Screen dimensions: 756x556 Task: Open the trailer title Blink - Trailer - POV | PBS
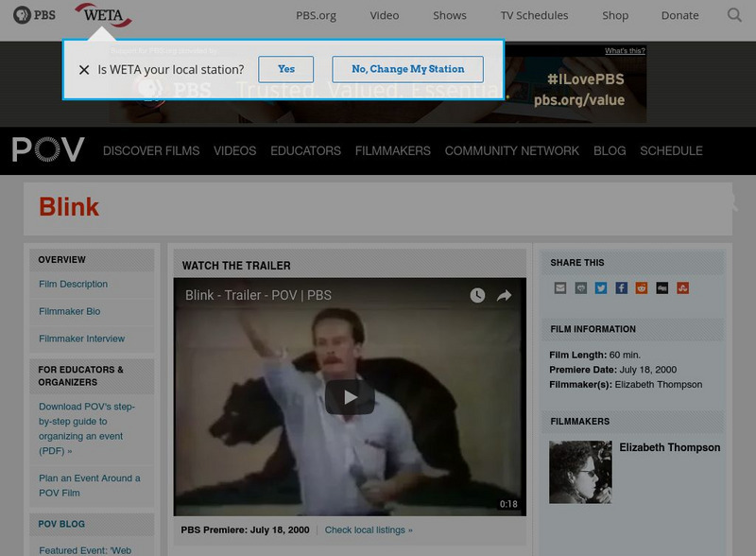click(x=258, y=295)
